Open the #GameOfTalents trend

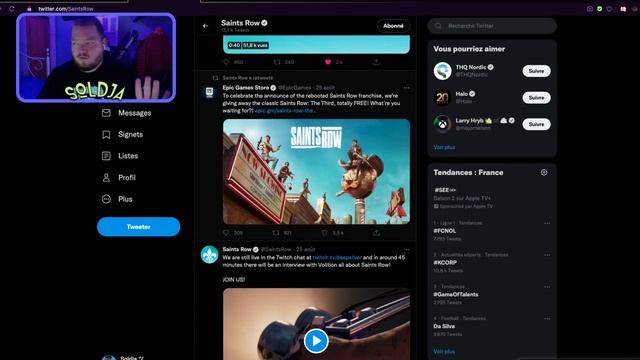point(456,295)
